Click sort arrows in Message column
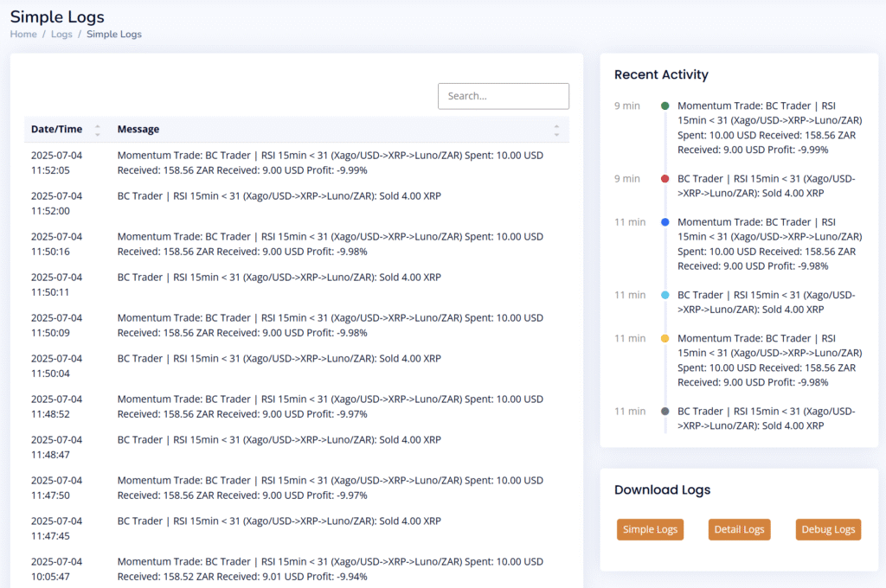The image size is (886, 588). (x=556, y=130)
